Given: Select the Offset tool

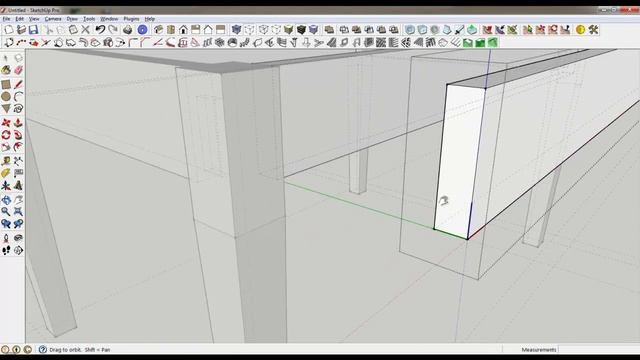Looking at the screenshot, I should [18, 147].
